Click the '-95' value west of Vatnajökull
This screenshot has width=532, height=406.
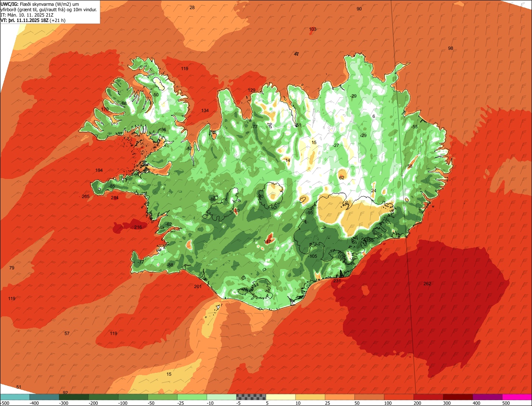pos(309,213)
